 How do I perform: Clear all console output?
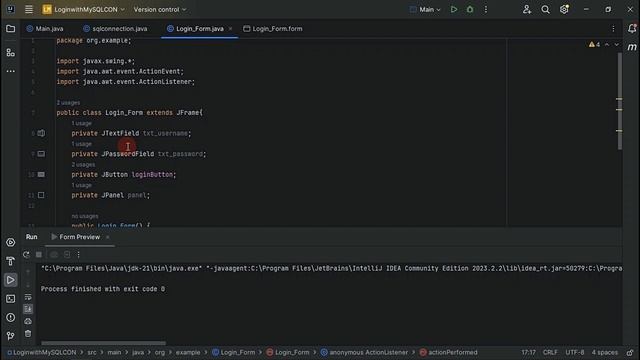coord(28,333)
